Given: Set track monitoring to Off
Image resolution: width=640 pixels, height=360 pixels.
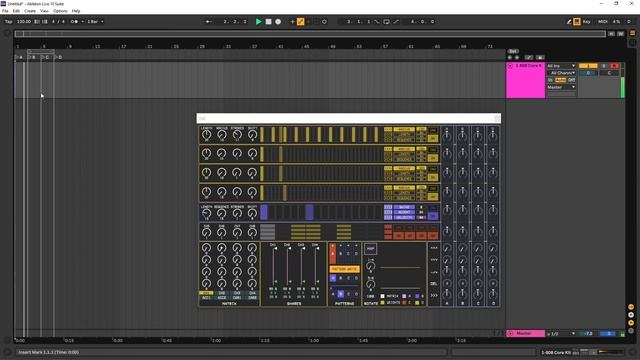Looking at the screenshot, I should pos(571,80).
